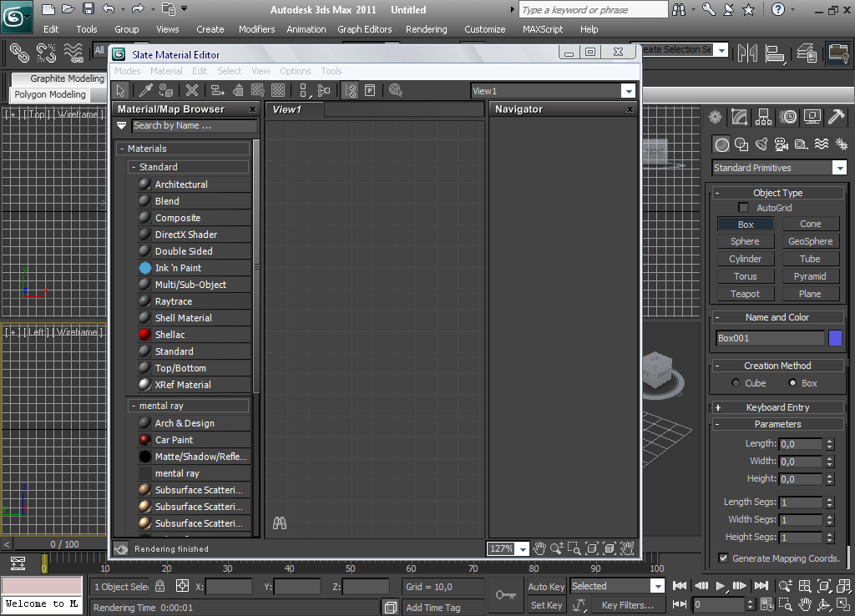Collapse the Standard materials subgroup
This screenshot has width=855, height=616.
(x=134, y=167)
